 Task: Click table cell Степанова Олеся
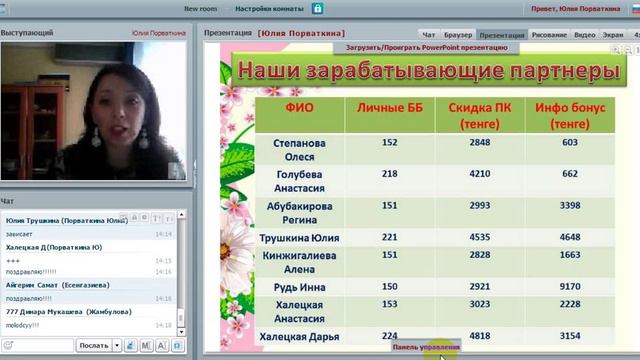point(300,150)
